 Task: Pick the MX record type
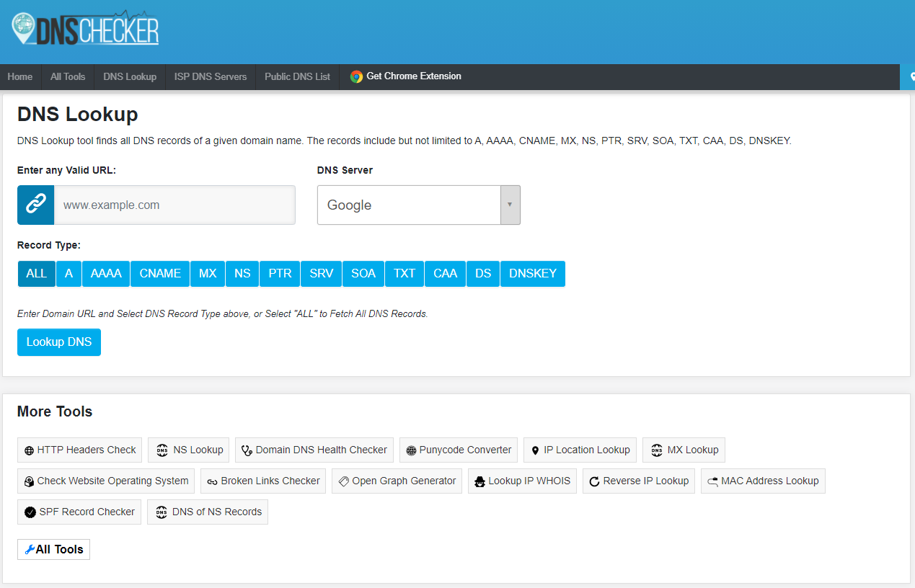208,274
